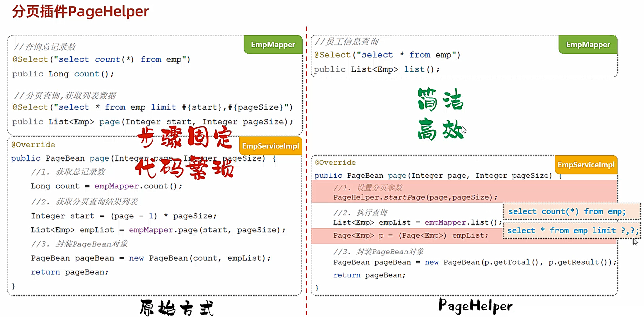644x317 pixels.
Task: Click the line new PageBean(count, empList);
Action: click(151, 258)
